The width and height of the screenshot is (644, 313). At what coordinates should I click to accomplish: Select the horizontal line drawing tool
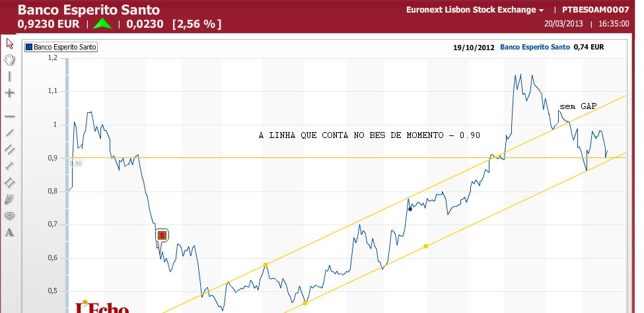point(9,117)
